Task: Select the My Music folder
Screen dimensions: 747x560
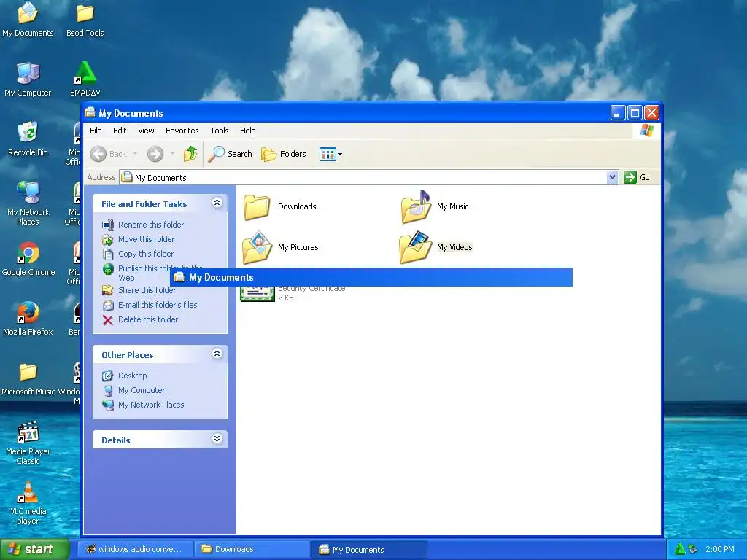Action: pos(435,206)
